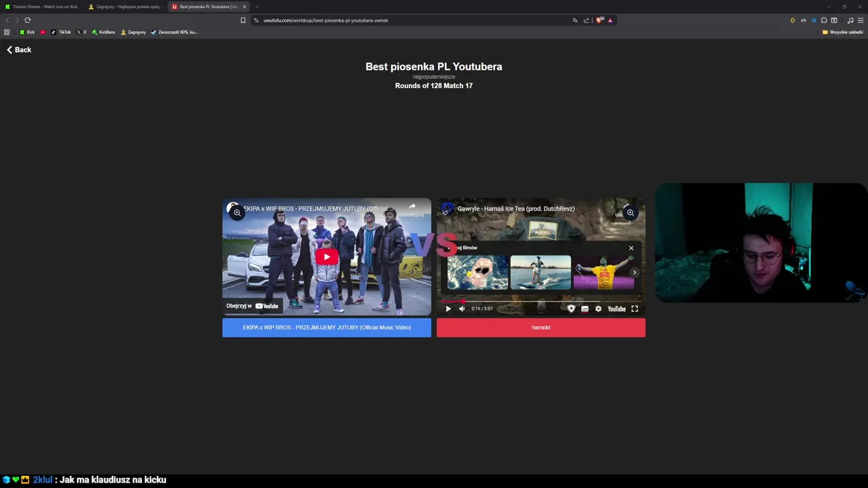Open 'Wszystkie zakładki' bookmarks folder
The image size is (868, 488).
(x=843, y=32)
